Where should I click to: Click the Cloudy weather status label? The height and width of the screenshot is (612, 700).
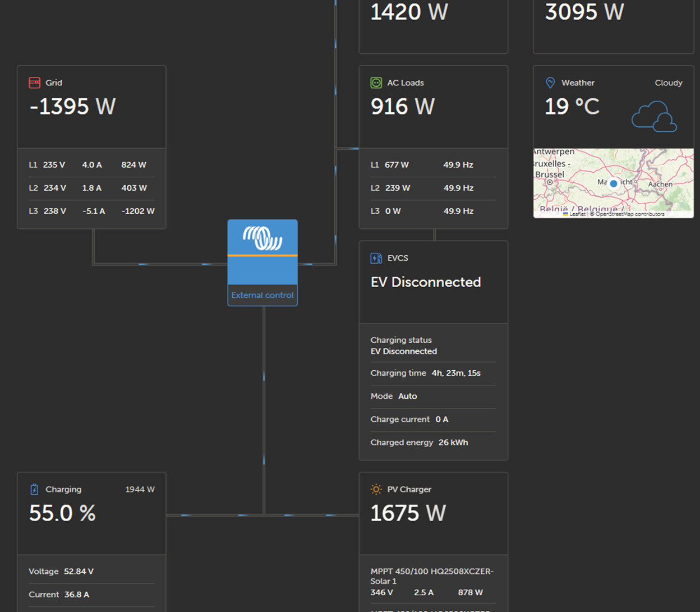coord(669,82)
